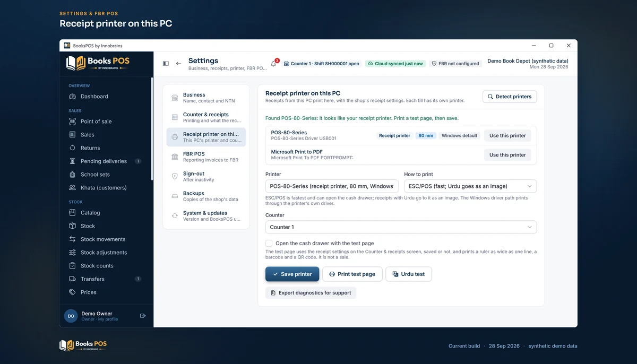
Task: Go back with the left arrow
Action: click(178, 64)
